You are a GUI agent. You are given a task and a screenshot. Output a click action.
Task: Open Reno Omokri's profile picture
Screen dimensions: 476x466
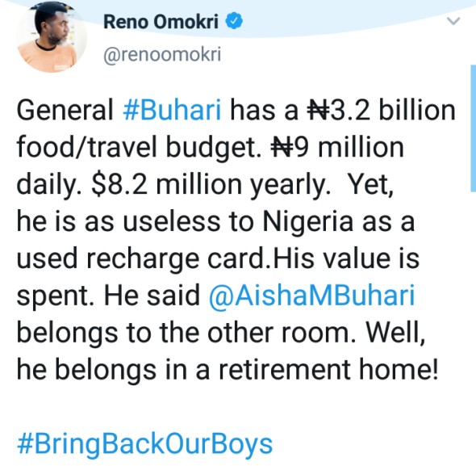click(52, 37)
